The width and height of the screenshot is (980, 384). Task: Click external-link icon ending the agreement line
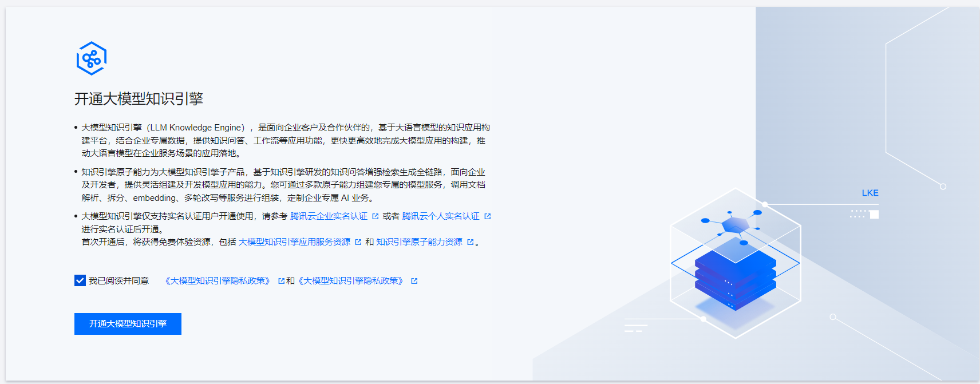[x=414, y=281]
